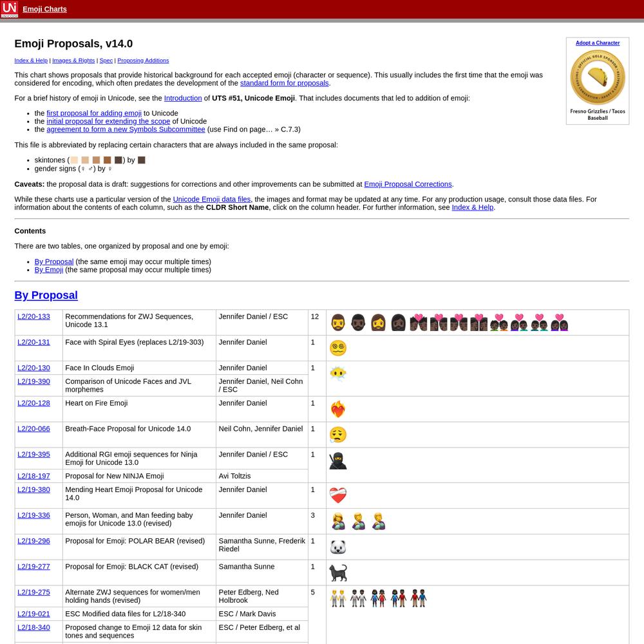Open proposal document L2/19-395
Screen dimensions: 644x644
click(x=33, y=455)
